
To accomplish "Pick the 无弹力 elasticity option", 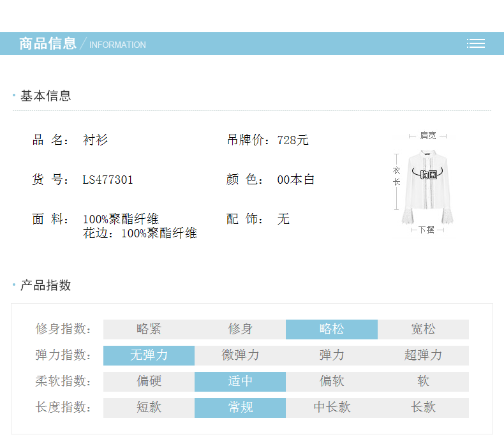I will [149, 355].
